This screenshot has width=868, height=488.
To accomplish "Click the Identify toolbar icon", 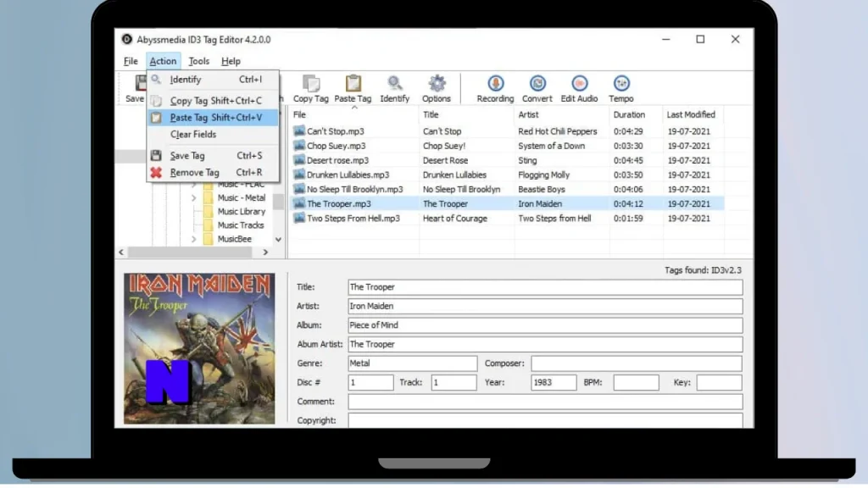I will [395, 84].
